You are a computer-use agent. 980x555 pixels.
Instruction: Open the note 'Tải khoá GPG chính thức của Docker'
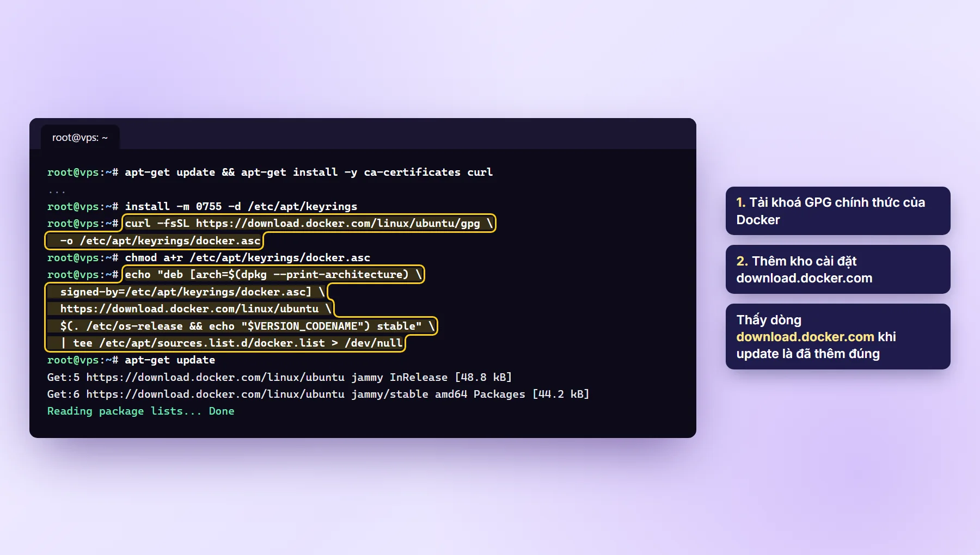838,211
